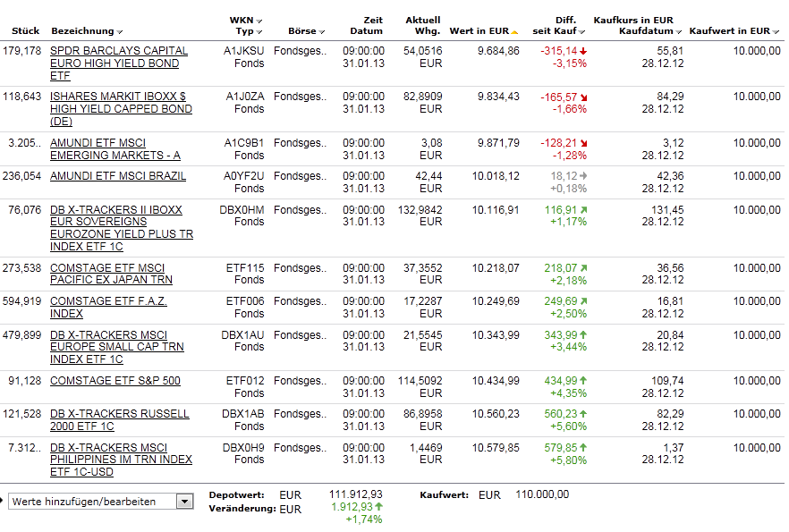This screenshot has width=789, height=532.
Task: Select WKN ETF006 cell
Action: coord(243,301)
